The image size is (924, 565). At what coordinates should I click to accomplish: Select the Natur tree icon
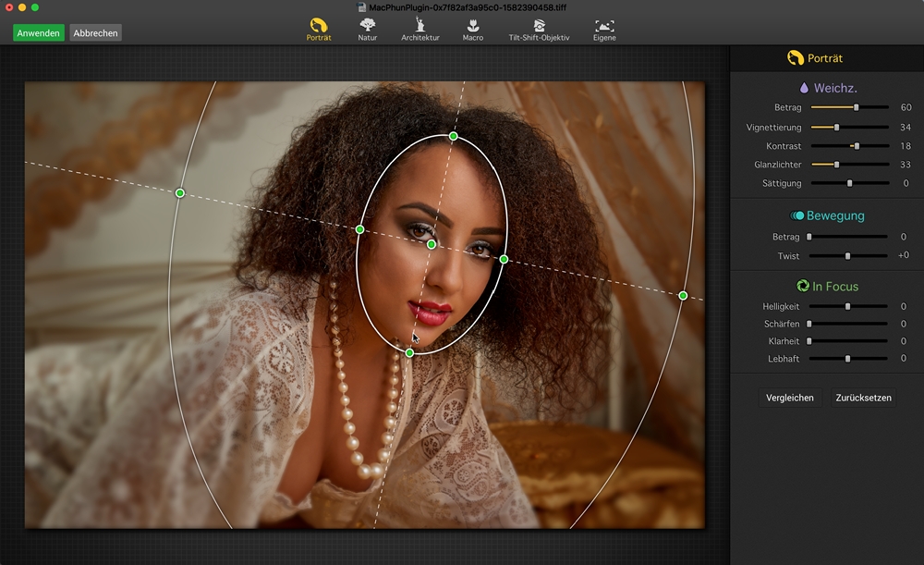tap(368, 25)
